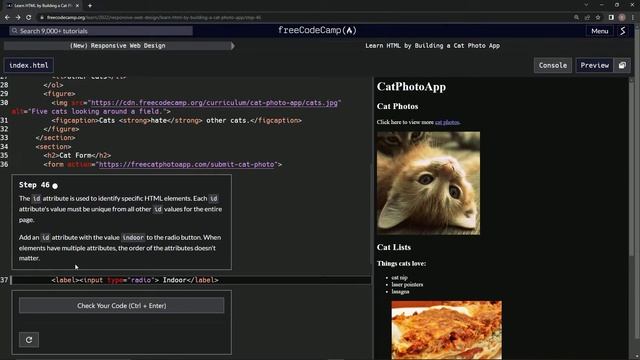This screenshot has height=360, width=640.
Task: Click the browser address bar URL
Action: click(154, 18)
